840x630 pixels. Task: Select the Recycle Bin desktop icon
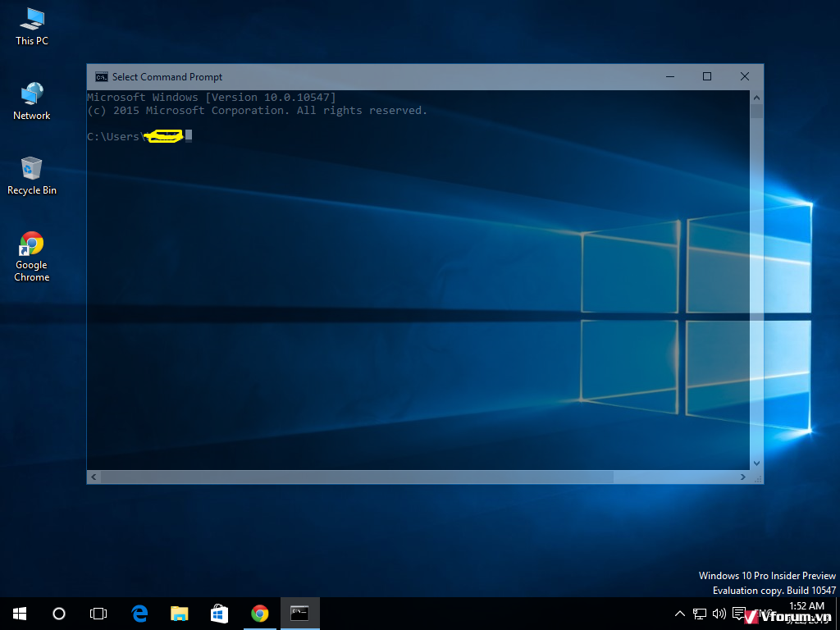[32, 176]
